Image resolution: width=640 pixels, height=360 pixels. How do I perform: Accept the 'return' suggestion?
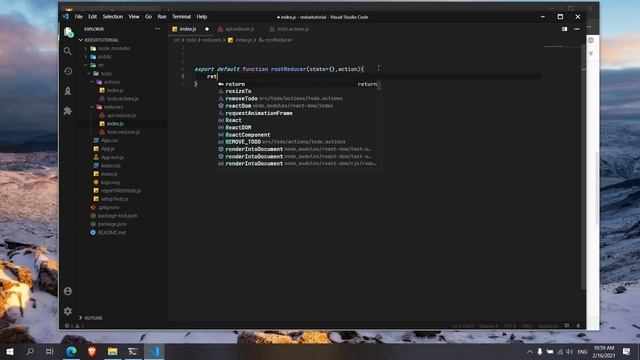pos(298,84)
